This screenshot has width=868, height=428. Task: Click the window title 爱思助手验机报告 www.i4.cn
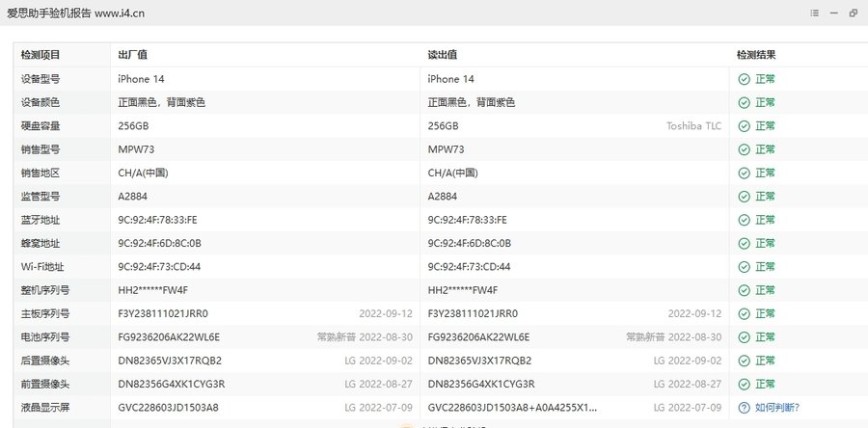(x=76, y=13)
